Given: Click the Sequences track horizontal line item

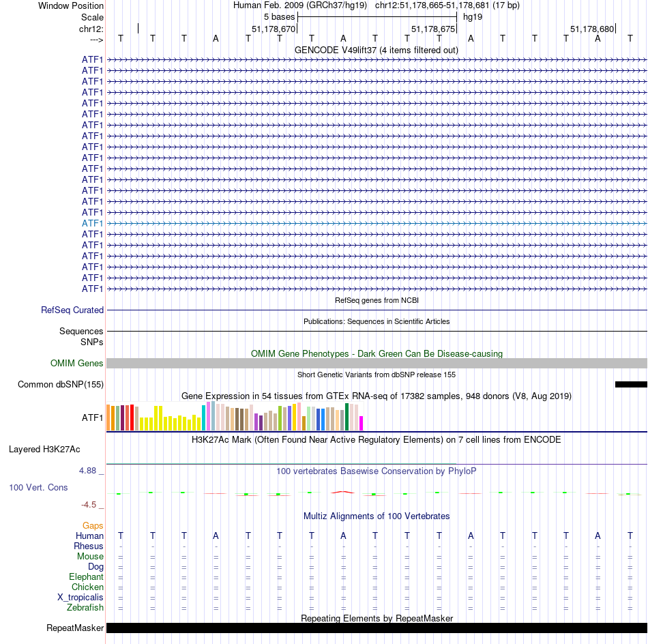Looking at the screenshot, I should click(x=377, y=331).
